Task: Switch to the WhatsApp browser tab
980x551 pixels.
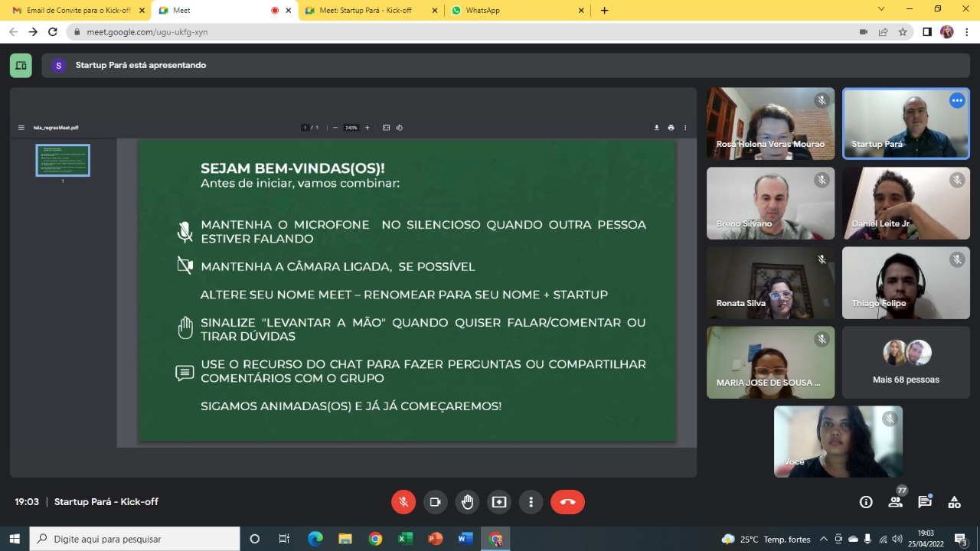Action: pyautogui.click(x=517, y=11)
